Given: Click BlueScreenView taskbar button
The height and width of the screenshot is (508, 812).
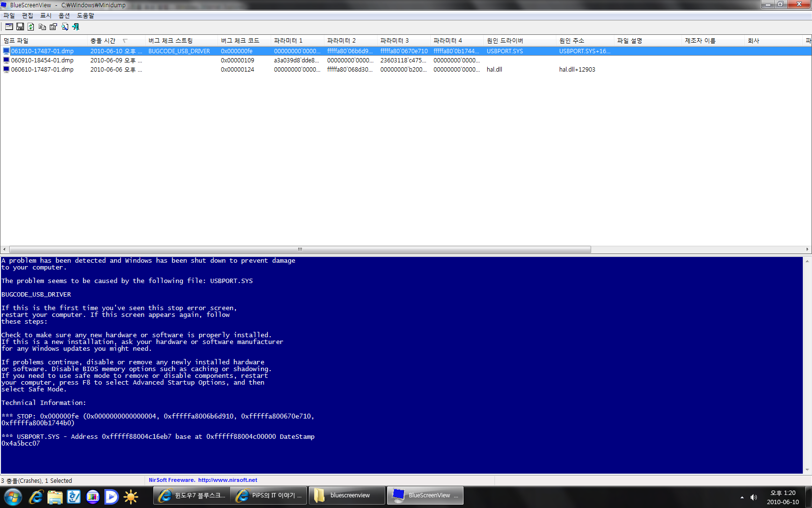Looking at the screenshot, I should point(425,495).
